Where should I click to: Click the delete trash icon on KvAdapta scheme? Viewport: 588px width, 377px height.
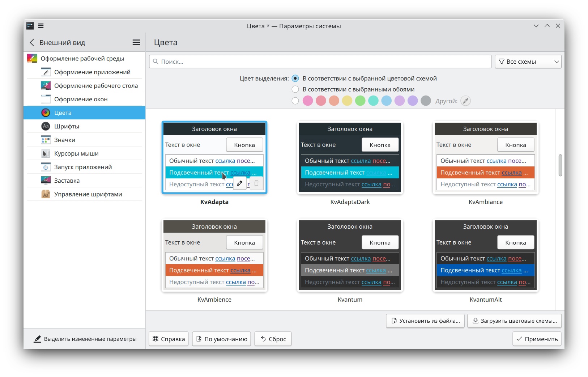256,183
